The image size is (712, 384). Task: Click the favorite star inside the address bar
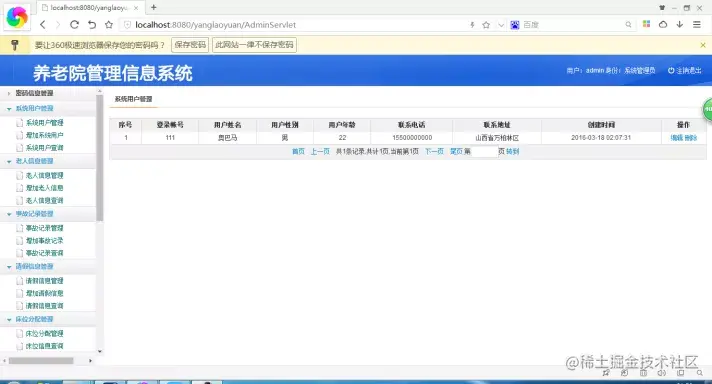486,25
